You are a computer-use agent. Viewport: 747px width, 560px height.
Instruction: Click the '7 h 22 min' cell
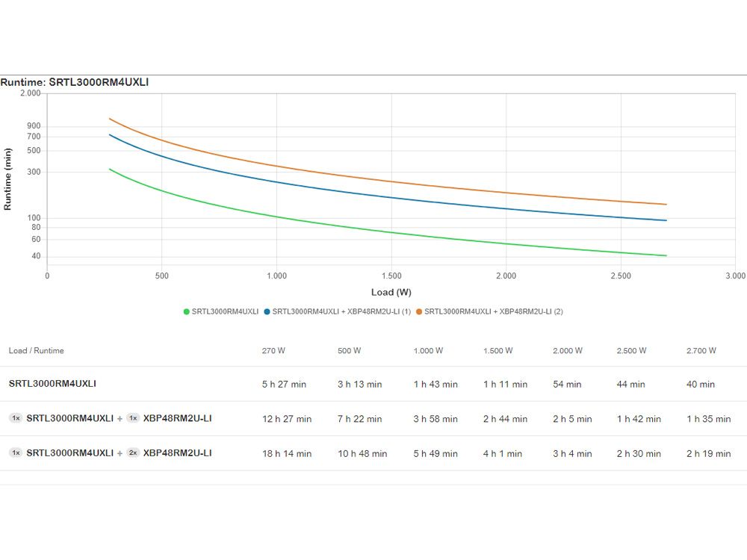pyautogui.click(x=360, y=419)
